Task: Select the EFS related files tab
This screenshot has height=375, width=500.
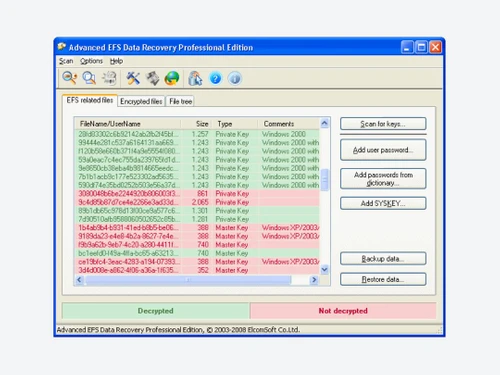Action: [90, 100]
